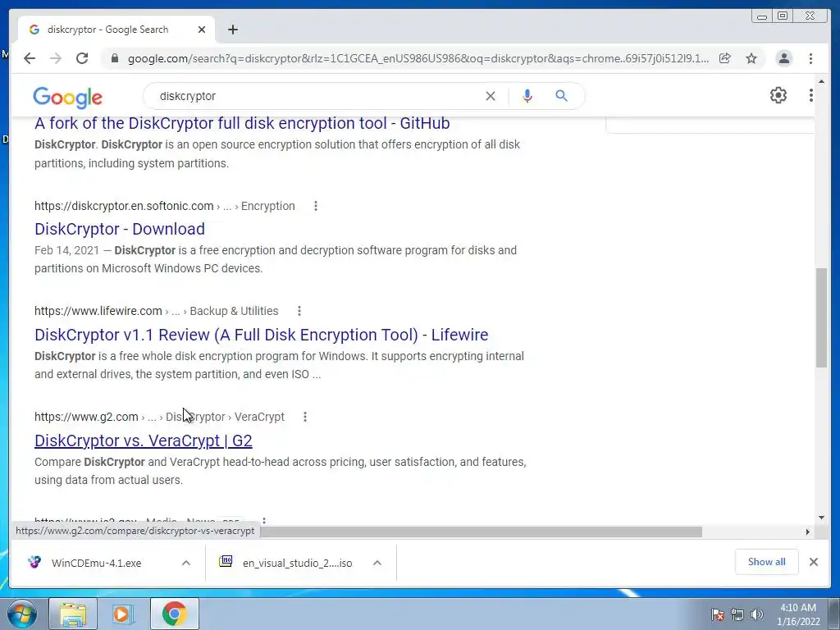The width and height of the screenshot is (840, 630).
Task: Open options for the softonic result
Action: coord(316,206)
